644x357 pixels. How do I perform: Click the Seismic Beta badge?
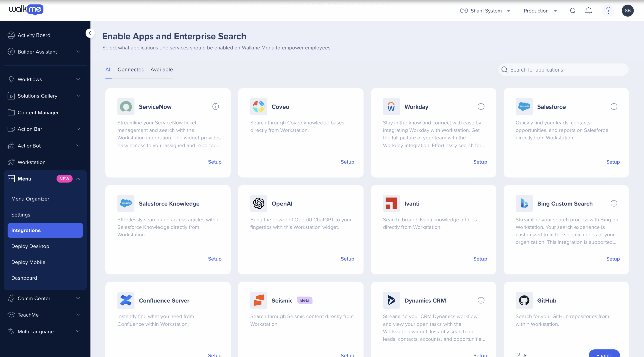click(x=305, y=300)
